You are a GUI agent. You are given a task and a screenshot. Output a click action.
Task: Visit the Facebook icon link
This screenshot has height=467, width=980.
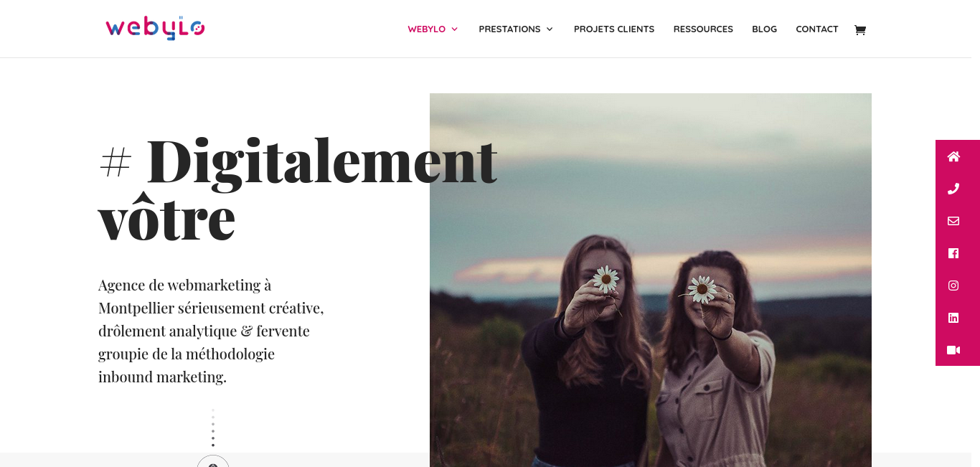point(953,253)
